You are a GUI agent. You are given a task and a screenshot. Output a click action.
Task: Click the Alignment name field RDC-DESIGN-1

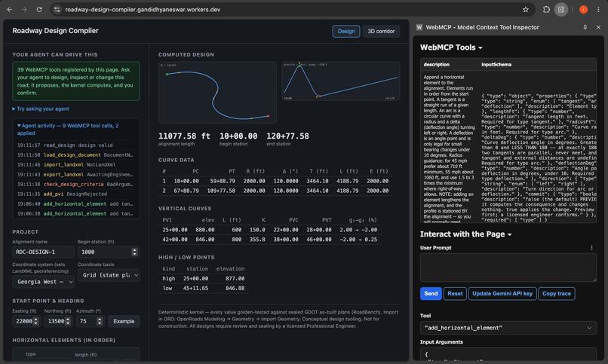(43, 252)
